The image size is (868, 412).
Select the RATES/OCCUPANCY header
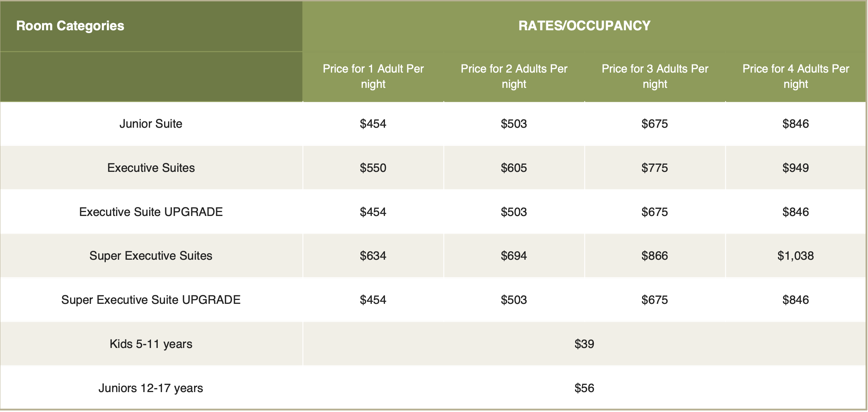coord(584,26)
